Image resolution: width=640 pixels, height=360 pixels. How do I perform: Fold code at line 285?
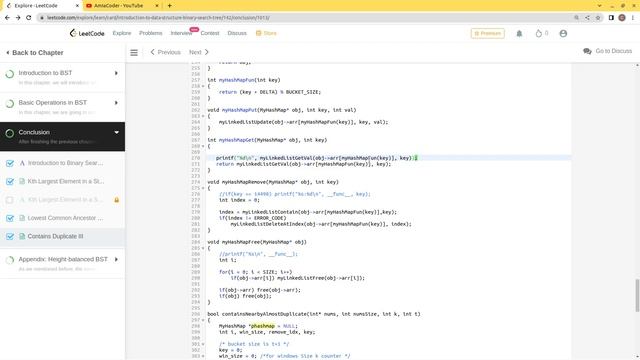[203, 248]
